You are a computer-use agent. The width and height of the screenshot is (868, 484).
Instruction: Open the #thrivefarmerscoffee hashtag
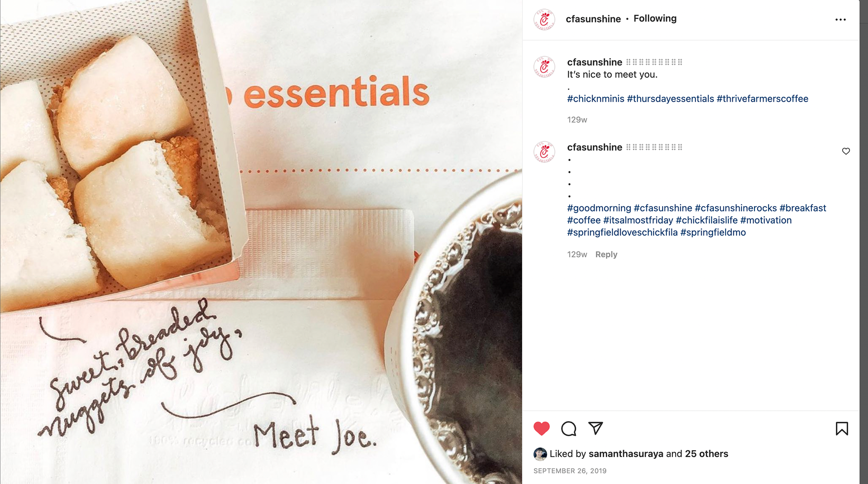tap(762, 99)
